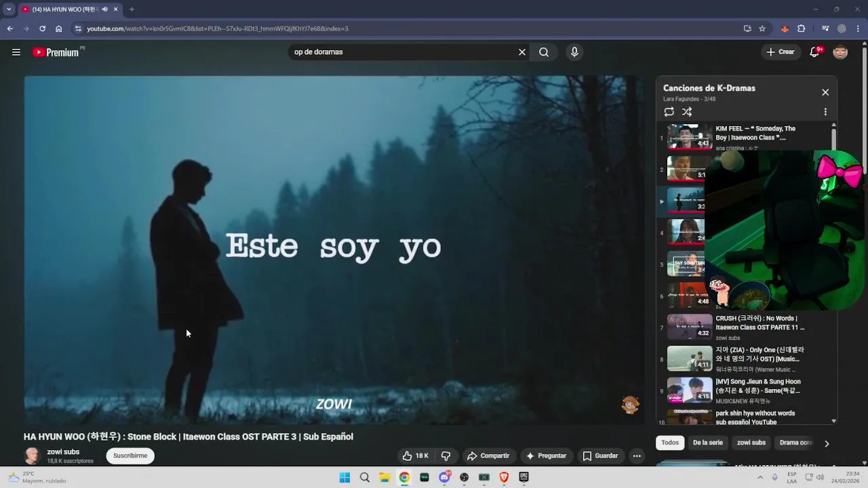The image size is (868, 488).
Task: Mute the tab audio speaker icon
Action: click(104, 9)
